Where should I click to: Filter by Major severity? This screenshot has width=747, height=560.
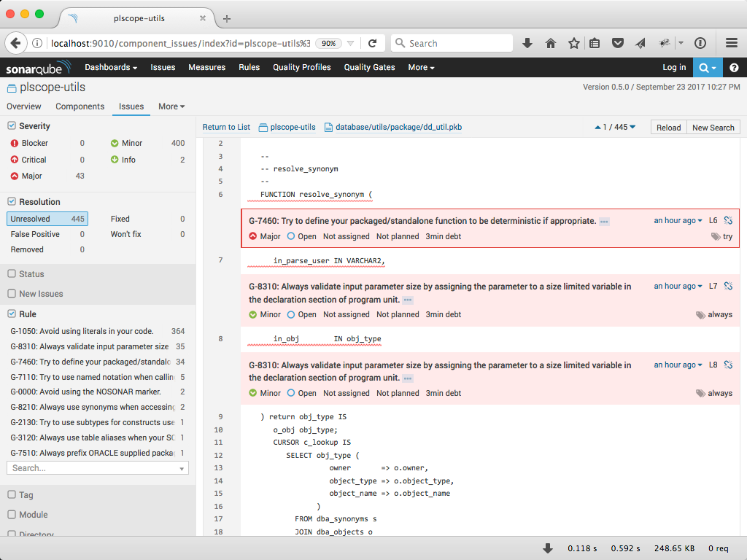(x=47, y=176)
